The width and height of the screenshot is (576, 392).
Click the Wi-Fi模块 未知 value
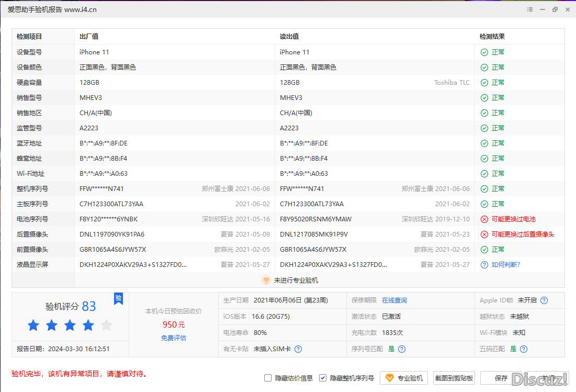click(518, 333)
